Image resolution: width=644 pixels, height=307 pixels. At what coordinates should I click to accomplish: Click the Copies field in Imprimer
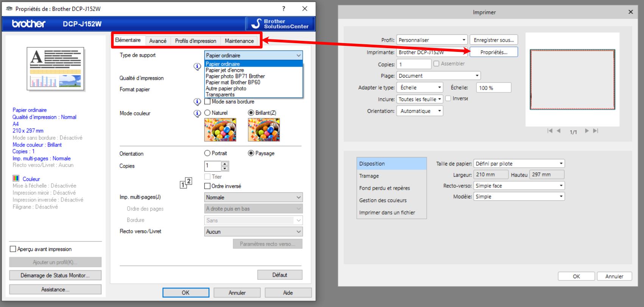[x=414, y=64]
